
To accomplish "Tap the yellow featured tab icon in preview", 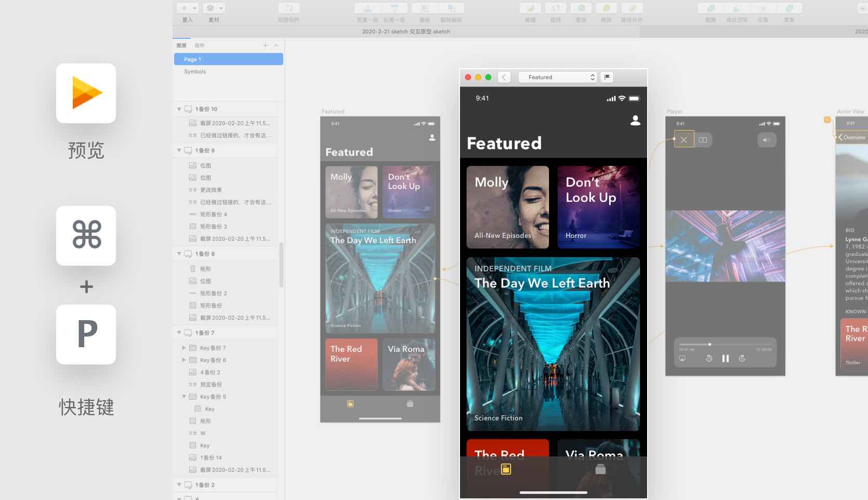I will tap(506, 469).
